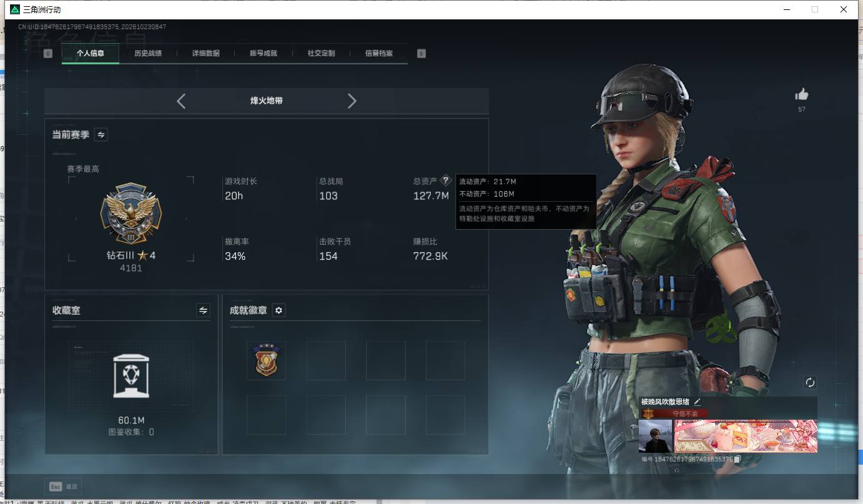This screenshot has width=863, height=504.
Task: Click the right arrow beside 烽火地带
Action: pos(352,101)
